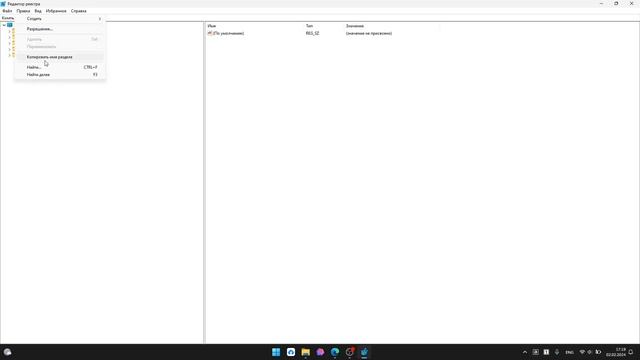640x360 pixels.
Task: Click the (значение не присвоено) data cell
Action: click(369, 33)
